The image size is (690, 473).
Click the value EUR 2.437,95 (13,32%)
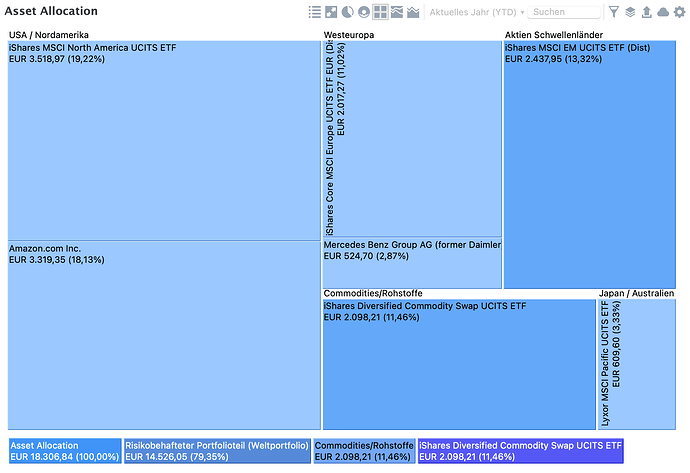coord(553,59)
